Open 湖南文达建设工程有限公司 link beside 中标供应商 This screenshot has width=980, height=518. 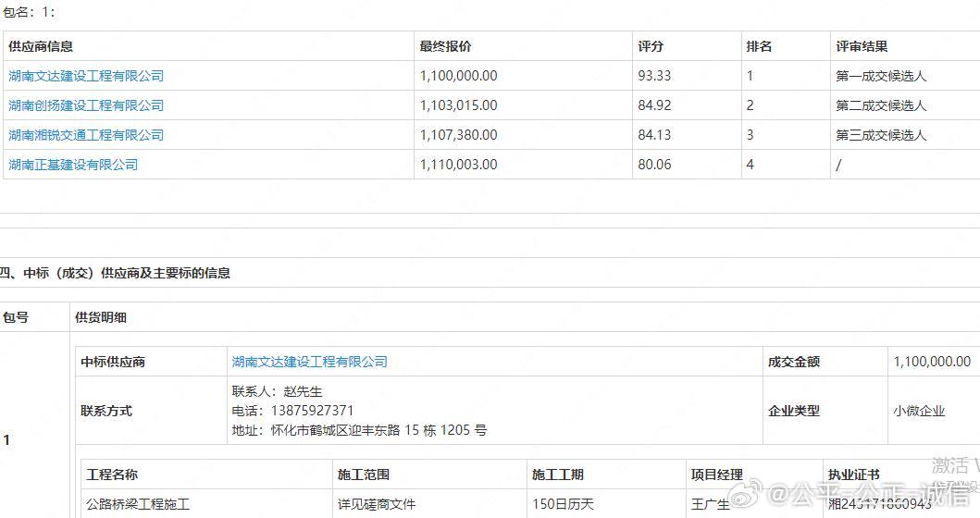tap(309, 361)
